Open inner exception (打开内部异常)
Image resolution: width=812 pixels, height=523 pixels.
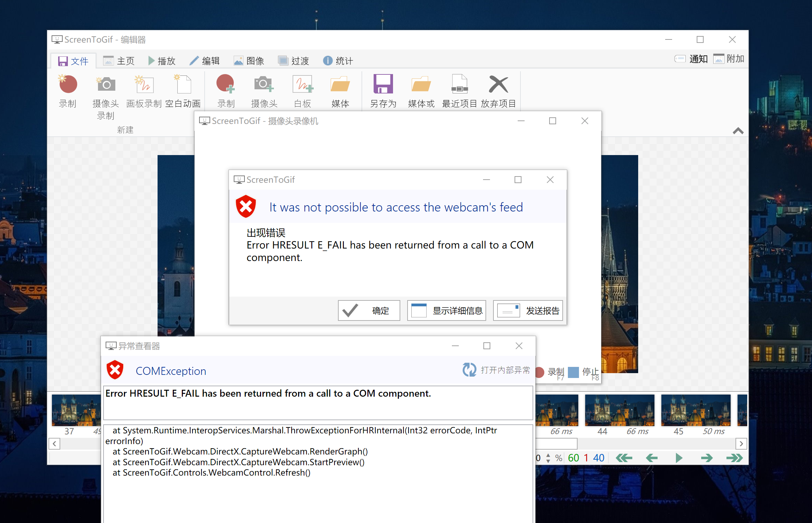(x=496, y=370)
